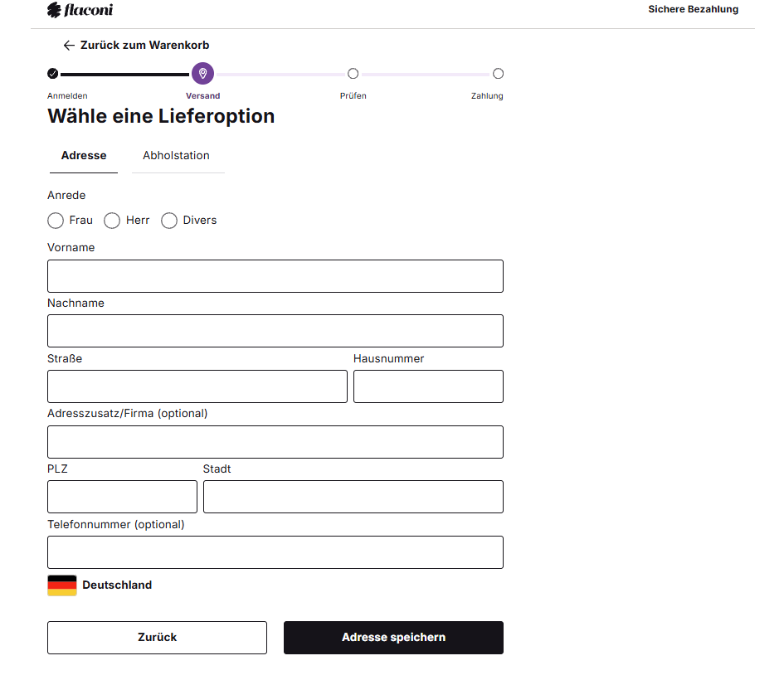Click the German flag icon

pyautogui.click(x=62, y=585)
